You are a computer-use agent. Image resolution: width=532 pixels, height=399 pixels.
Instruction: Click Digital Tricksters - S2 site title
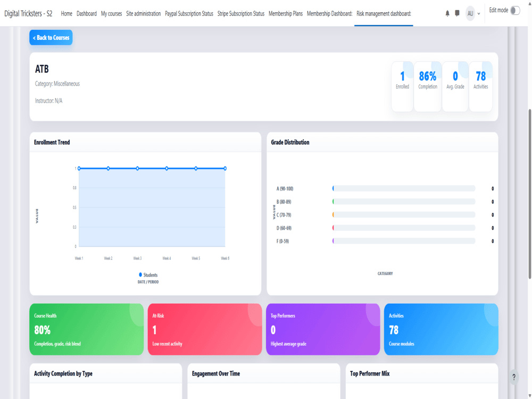point(28,14)
